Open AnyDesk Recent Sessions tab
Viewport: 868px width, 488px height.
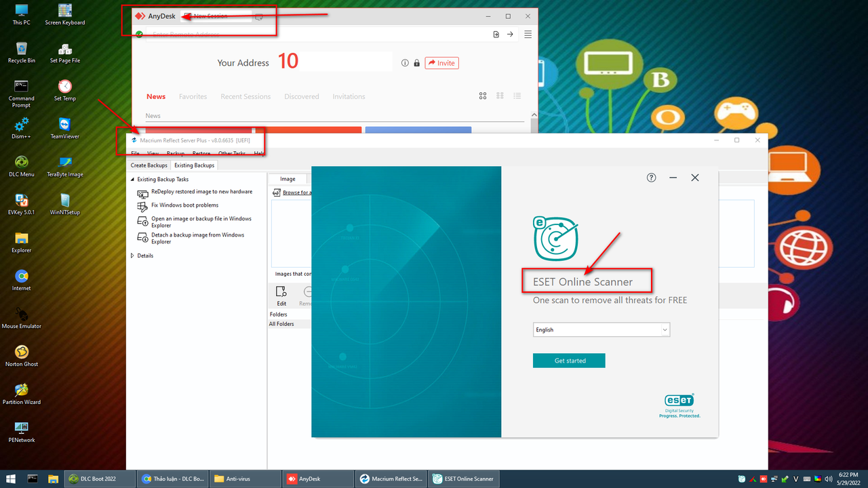click(245, 97)
